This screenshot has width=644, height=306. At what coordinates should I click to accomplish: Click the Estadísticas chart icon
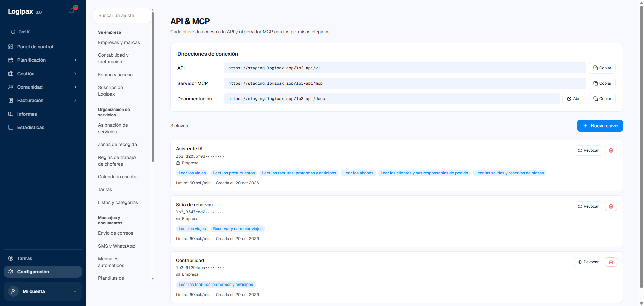tap(11, 127)
